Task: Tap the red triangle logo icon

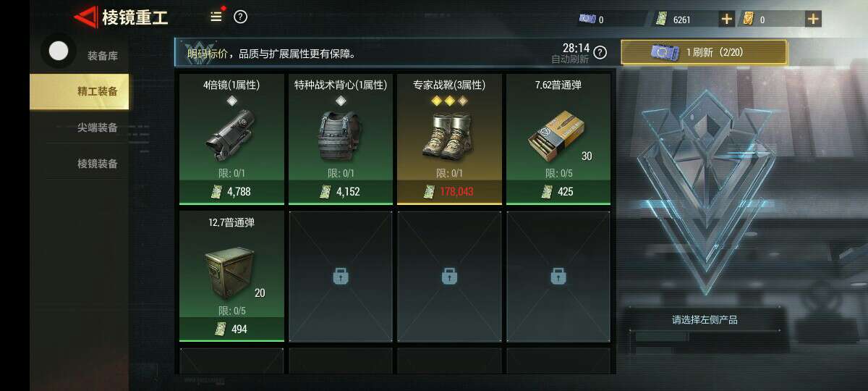Action: tap(87, 17)
